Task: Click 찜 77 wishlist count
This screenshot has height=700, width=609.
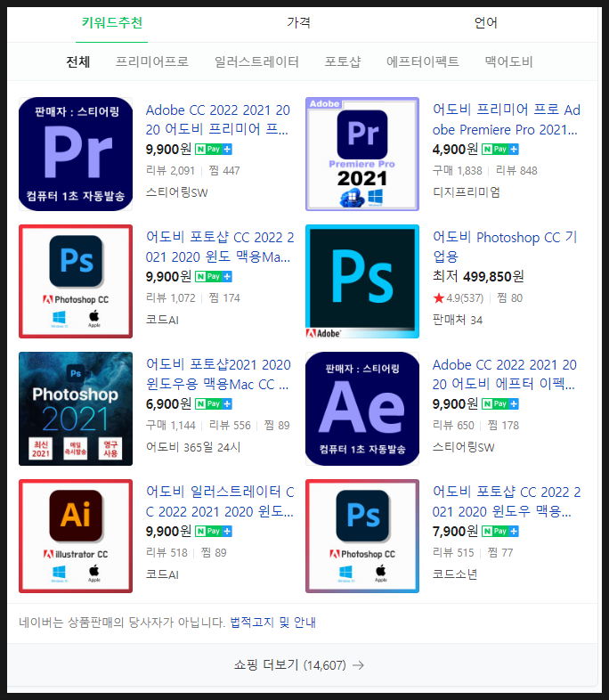Action: [500, 552]
